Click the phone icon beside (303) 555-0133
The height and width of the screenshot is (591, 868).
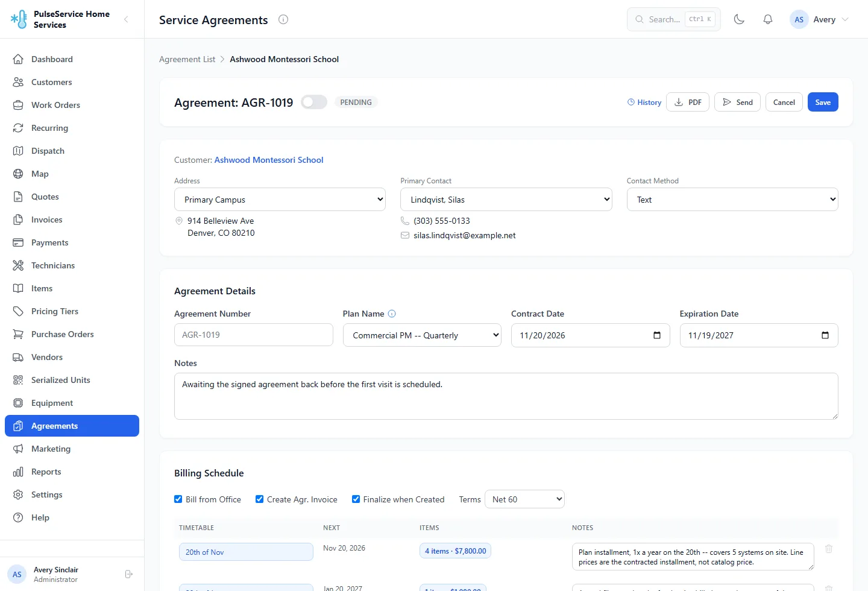coord(405,221)
